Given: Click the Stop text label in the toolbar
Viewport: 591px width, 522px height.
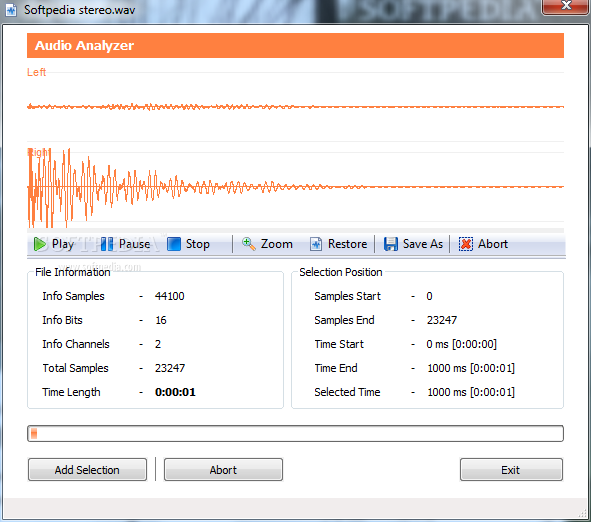Looking at the screenshot, I should (198, 244).
